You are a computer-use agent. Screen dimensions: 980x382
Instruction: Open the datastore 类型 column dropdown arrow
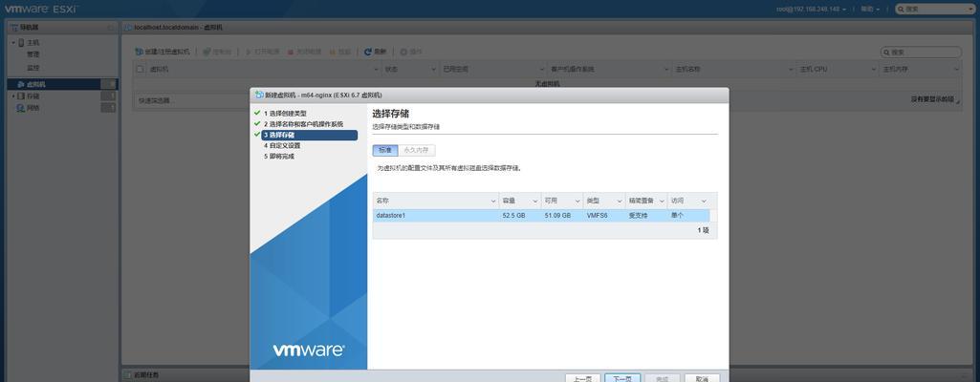(x=620, y=201)
